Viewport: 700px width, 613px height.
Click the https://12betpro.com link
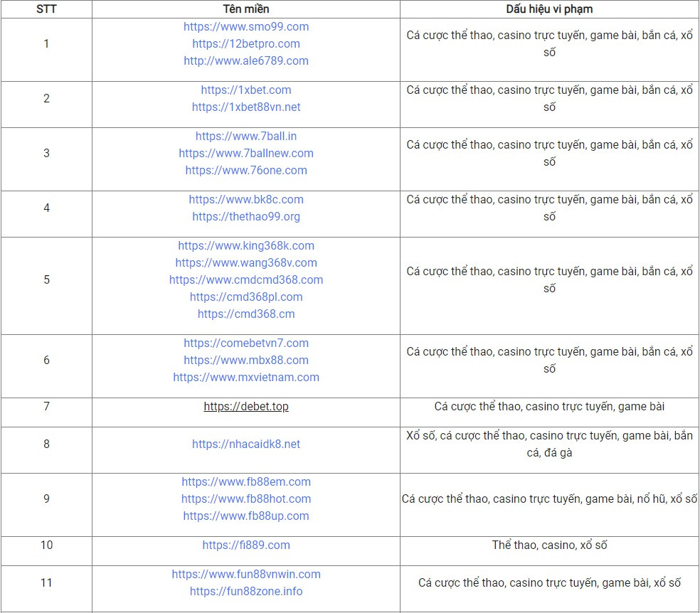pos(246,44)
